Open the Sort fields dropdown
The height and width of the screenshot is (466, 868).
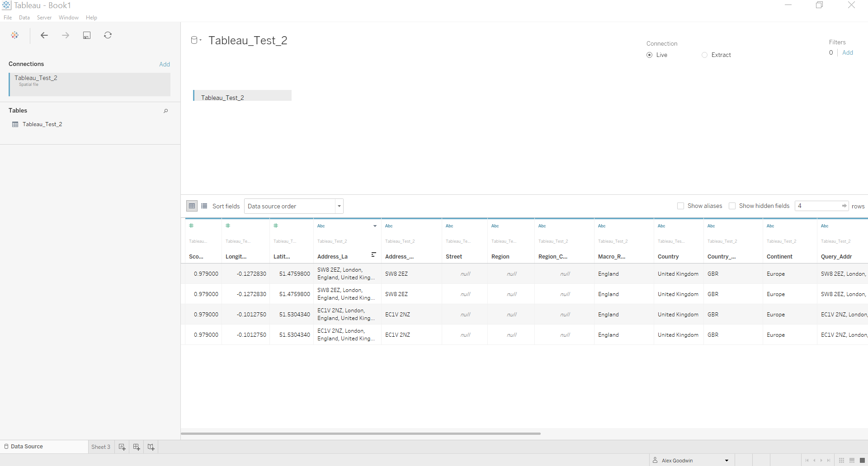pyautogui.click(x=294, y=206)
